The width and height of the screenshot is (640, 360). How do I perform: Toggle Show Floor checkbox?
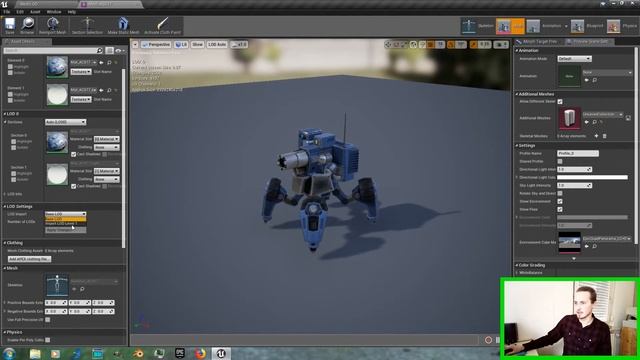click(560, 209)
